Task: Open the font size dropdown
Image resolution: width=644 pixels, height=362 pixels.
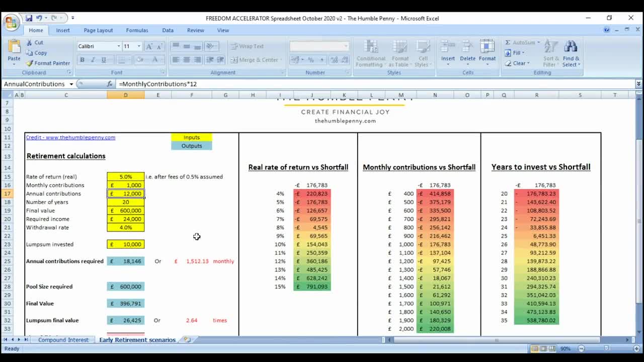Action: (x=138, y=46)
